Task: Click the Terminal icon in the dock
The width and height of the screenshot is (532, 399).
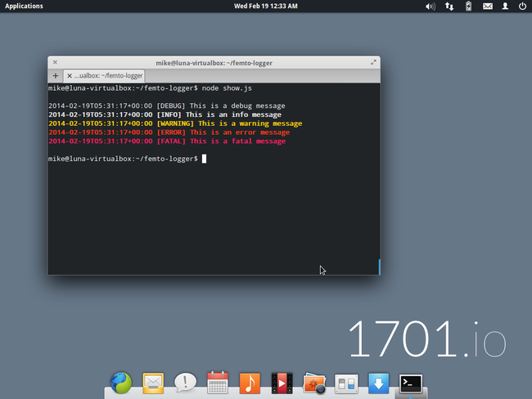Action: point(410,382)
